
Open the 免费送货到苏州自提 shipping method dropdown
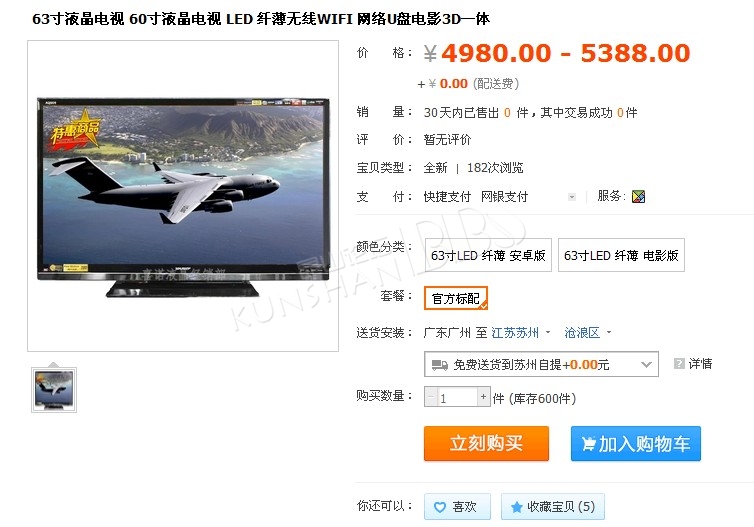coord(541,364)
